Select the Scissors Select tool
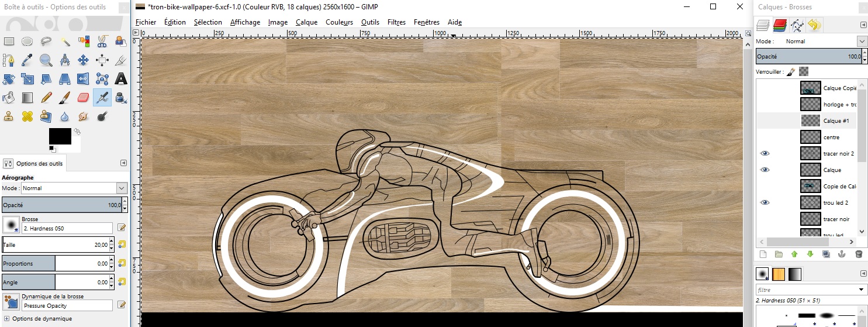This screenshot has height=327, width=868. click(102, 42)
